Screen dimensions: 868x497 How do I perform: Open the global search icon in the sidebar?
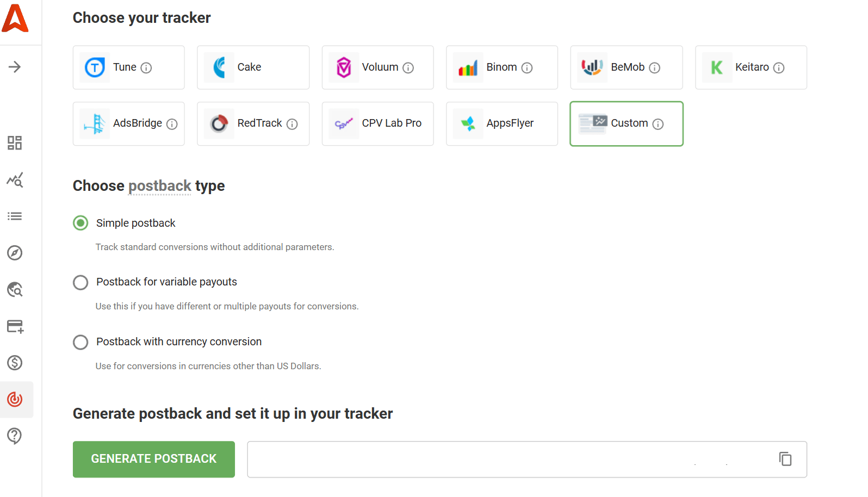click(x=14, y=290)
